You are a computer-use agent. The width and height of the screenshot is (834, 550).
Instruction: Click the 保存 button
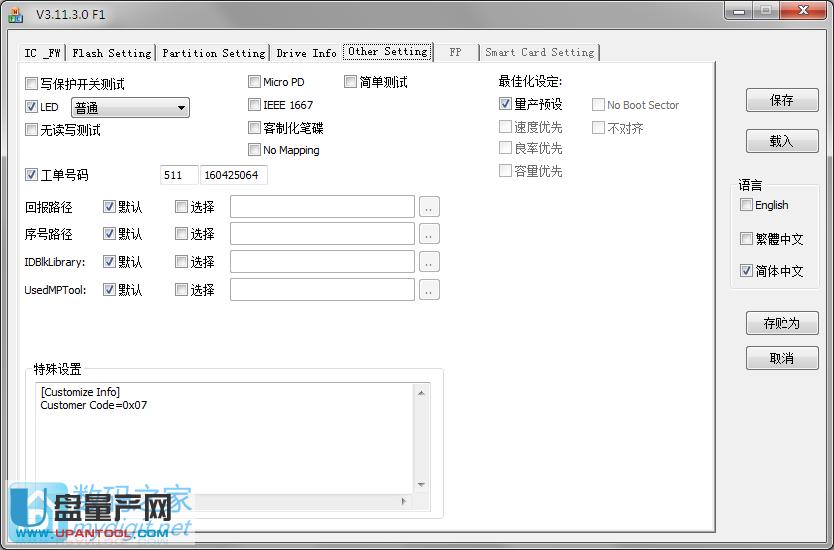coord(782,100)
